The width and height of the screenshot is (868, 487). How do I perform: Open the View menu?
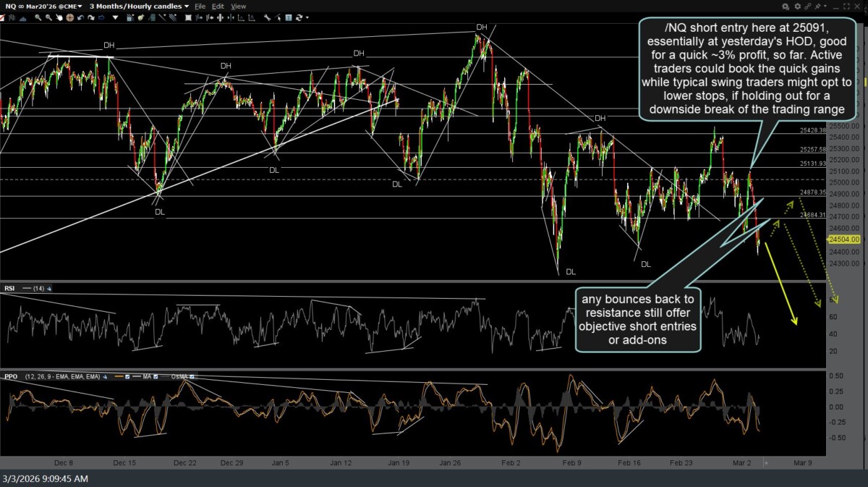point(238,6)
